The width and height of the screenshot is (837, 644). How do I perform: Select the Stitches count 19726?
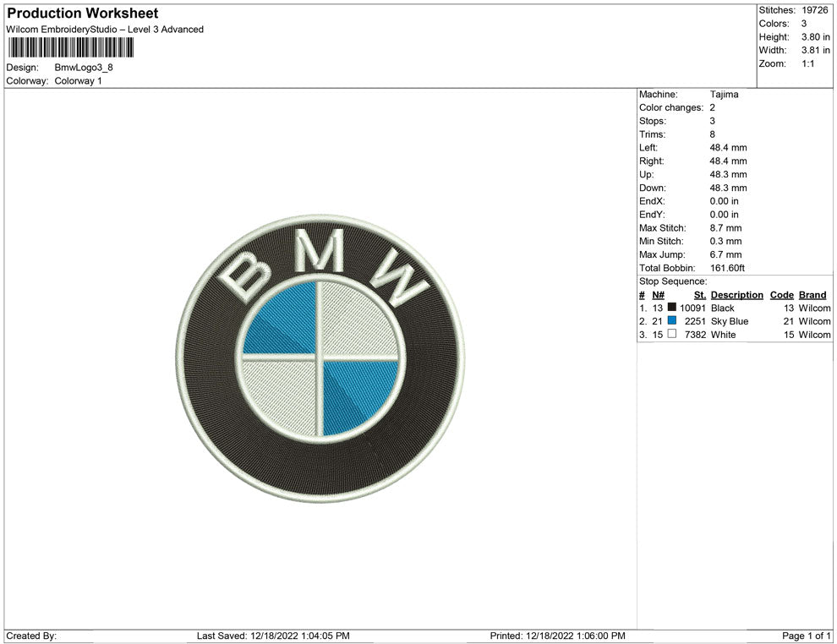[816, 10]
